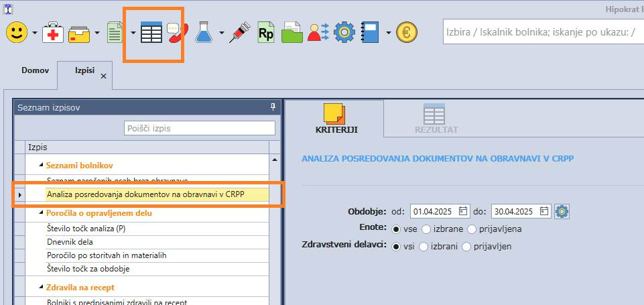The height and width of the screenshot is (305, 644).
Task: Open the first aid kit icon
Action: click(53, 32)
